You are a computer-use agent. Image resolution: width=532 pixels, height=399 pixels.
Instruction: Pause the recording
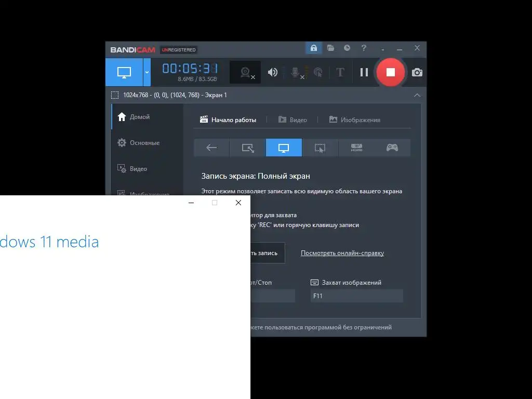(x=364, y=72)
